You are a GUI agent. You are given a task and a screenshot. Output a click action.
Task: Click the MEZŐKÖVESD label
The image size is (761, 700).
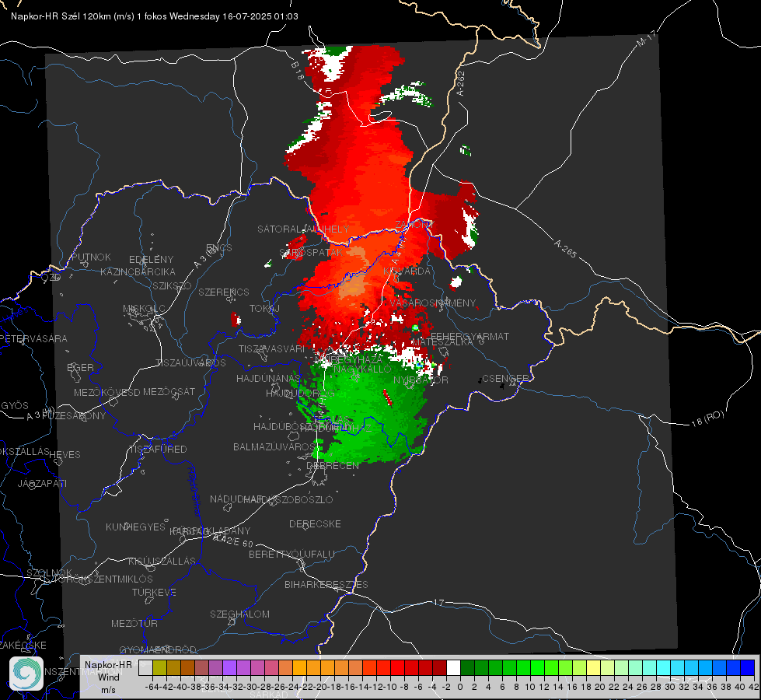click(106, 393)
